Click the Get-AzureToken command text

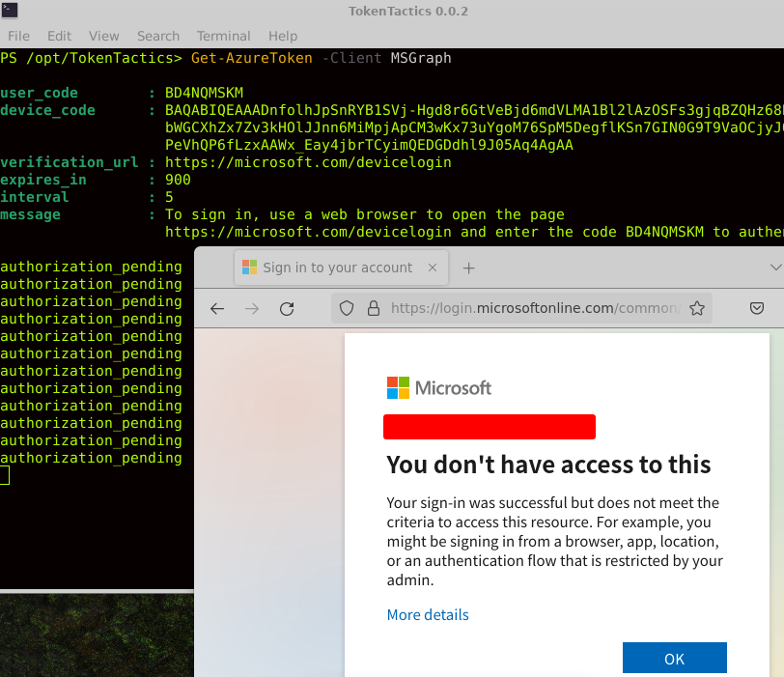(251, 58)
